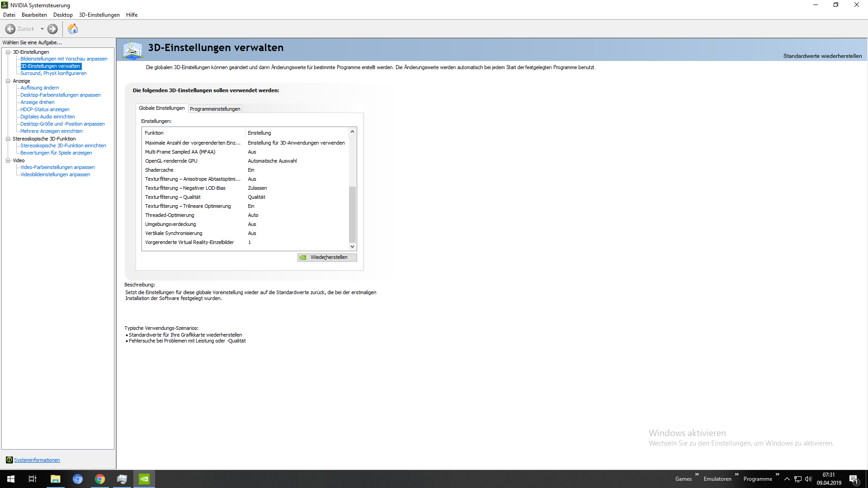Open the Back history dropdown arrow
The height and width of the screenshot is (488, 868).
(x=42, y=29)
